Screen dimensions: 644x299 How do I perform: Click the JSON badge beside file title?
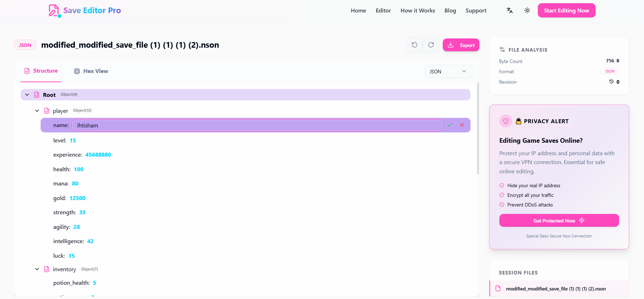pos(25,45)
